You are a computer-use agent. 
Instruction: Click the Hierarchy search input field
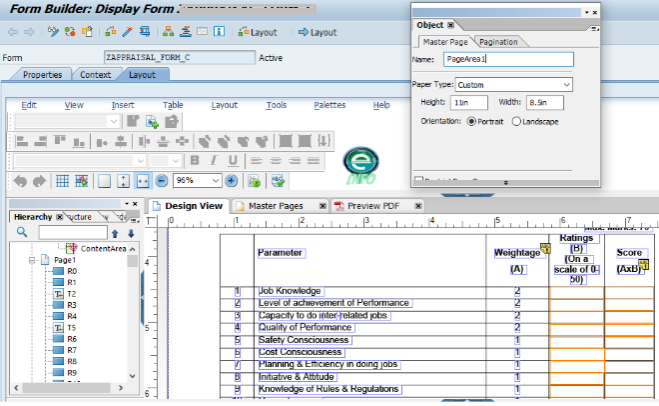pyautogui.click(x=73, y=232)
